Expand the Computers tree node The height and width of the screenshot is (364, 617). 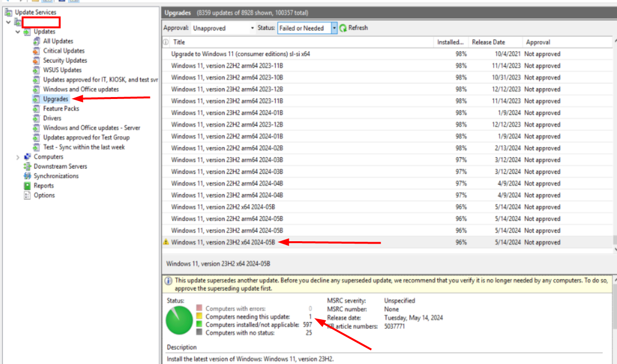[18, 157]
